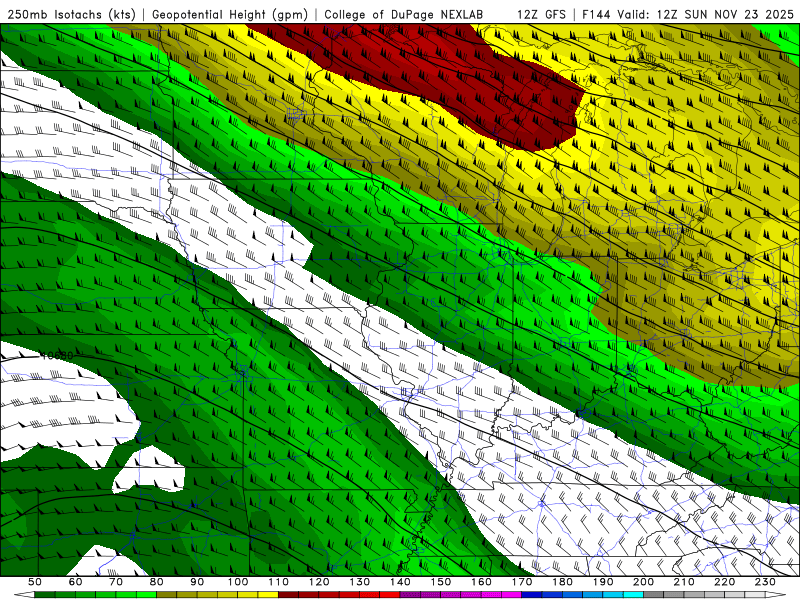The height and width of the screenshot is (600, 800).
Task: Click the dark blue legend swatch right of 170
Action: click(532, 595)
